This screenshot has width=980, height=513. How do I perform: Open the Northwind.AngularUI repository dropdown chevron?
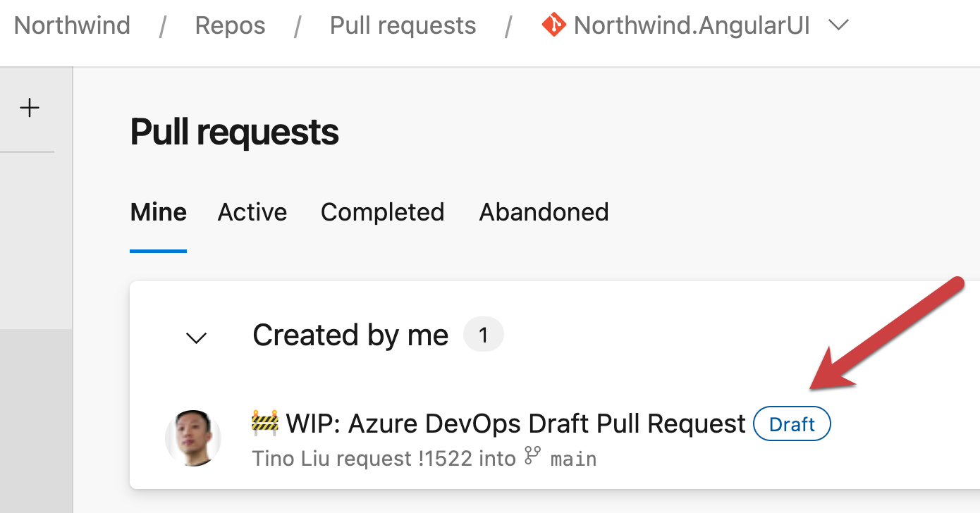(x=838, y=25)
